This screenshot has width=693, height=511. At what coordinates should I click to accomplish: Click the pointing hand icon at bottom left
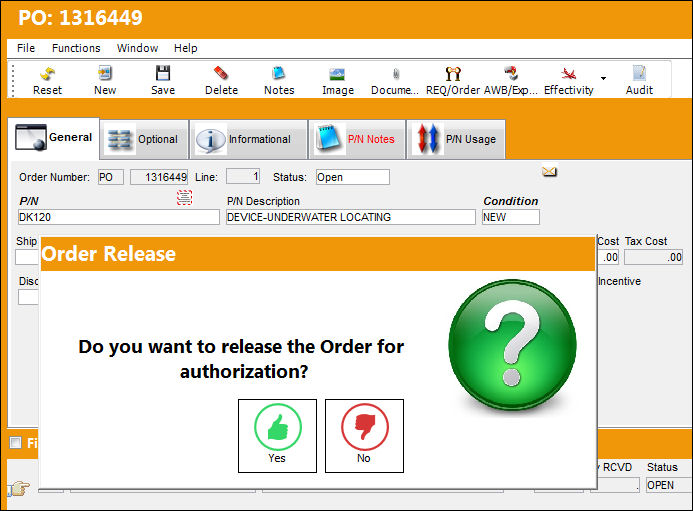[19, 488]
